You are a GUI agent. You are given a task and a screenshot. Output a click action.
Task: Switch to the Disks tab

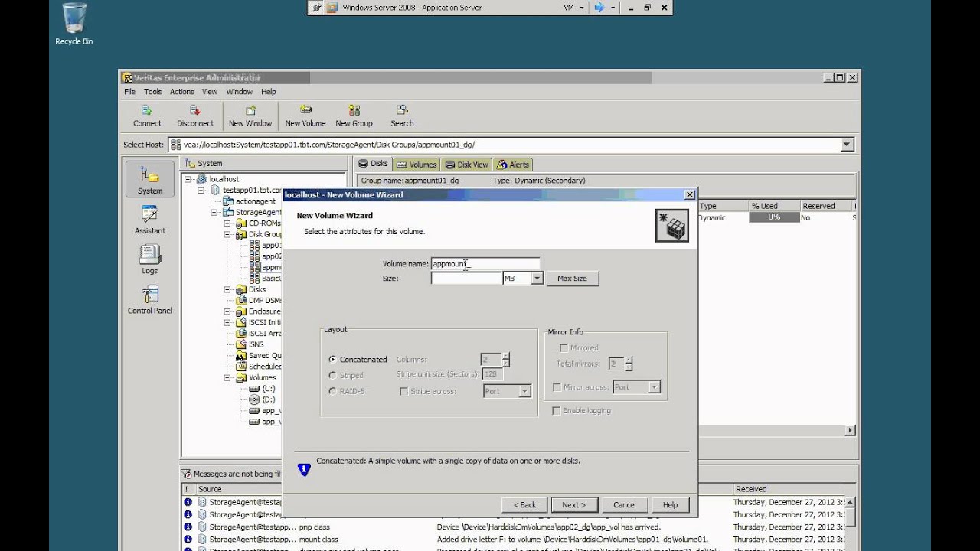[374, 164]
